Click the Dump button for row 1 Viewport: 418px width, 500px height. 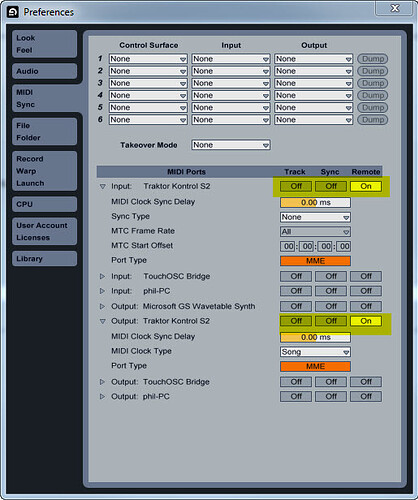point(373,59)
